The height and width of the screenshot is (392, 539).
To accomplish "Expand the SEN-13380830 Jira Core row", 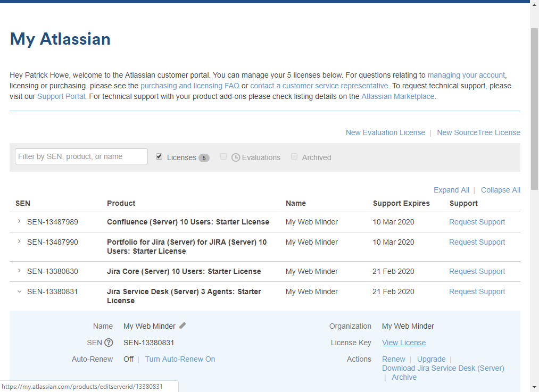I will (x=19, y=271).
